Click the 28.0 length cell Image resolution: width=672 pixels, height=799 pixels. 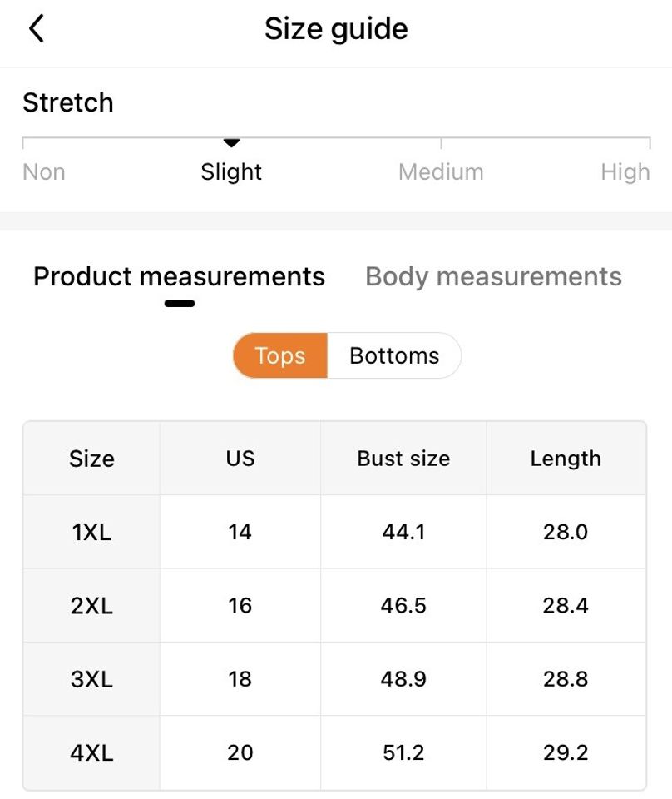point(566,532)
